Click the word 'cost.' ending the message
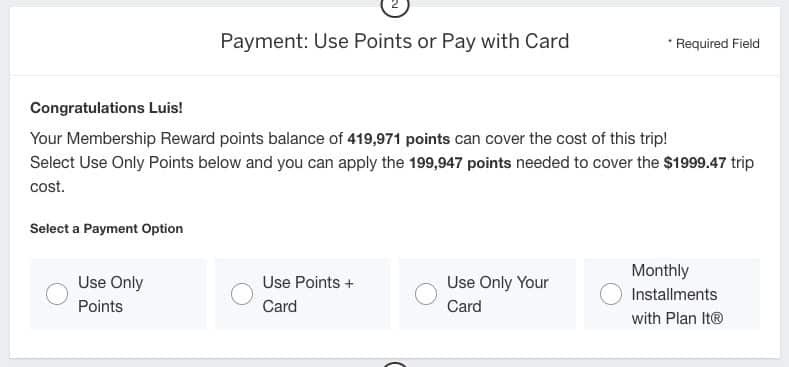This screenshot has height=367, width=789. click(x=47, y=187)
